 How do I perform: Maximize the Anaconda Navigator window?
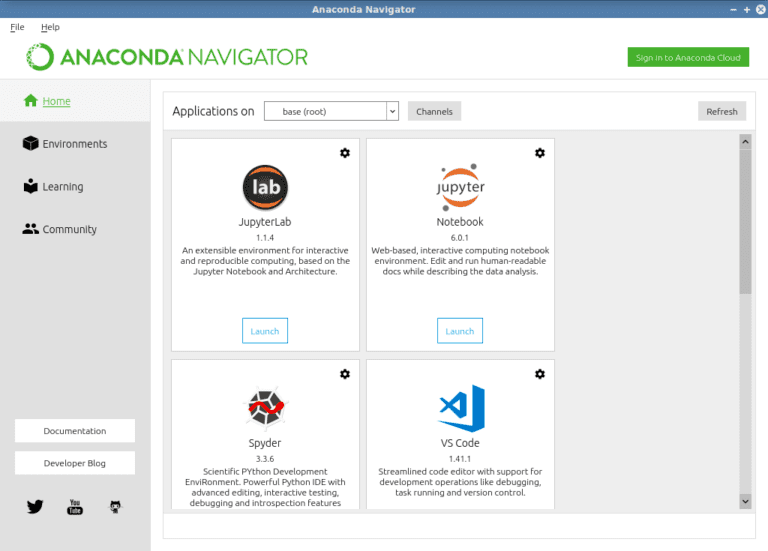747,9
